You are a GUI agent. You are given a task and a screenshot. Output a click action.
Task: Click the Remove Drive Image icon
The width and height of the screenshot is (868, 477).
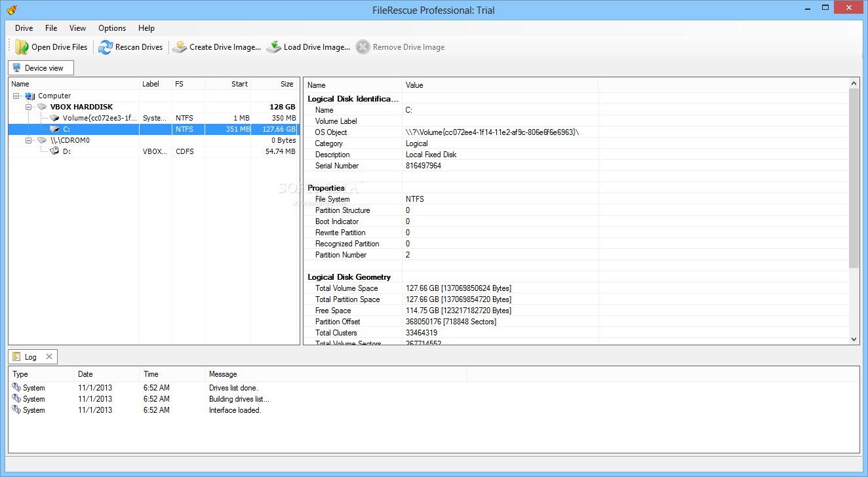(x=363, y=47)
